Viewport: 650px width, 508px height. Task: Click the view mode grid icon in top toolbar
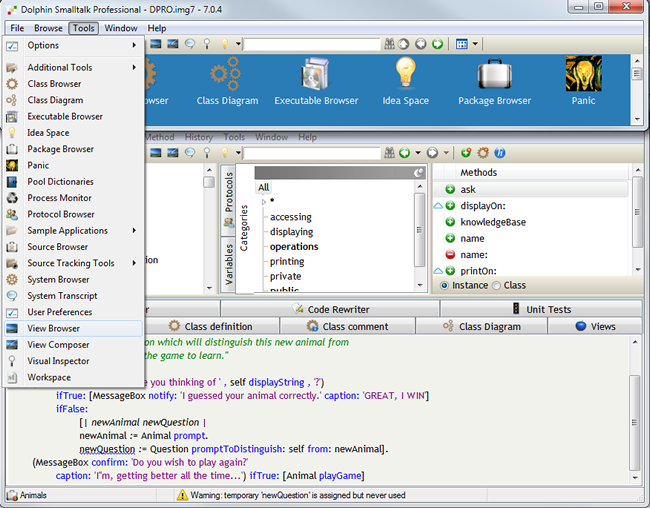click(461, 44)
